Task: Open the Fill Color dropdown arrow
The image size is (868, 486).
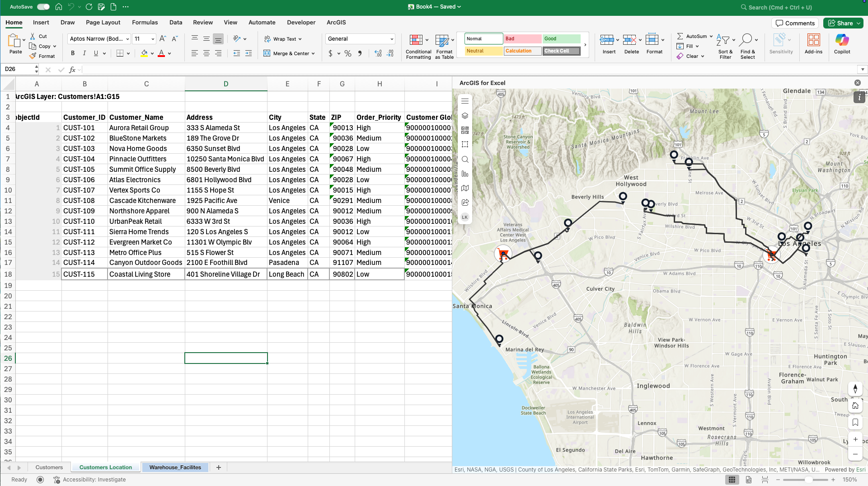Action: (152, 53)
